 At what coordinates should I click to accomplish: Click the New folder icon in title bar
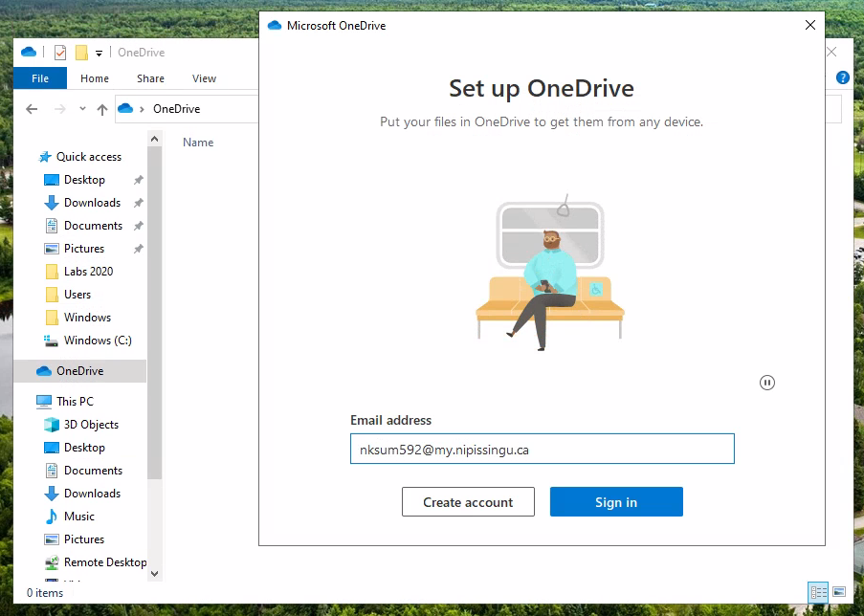tap(81, 53)
